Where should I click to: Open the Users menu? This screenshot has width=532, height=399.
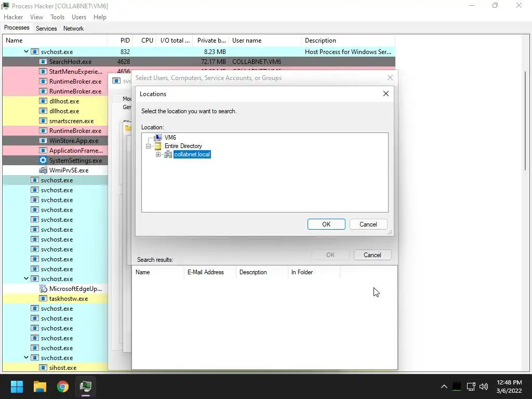tap(79, 17)
